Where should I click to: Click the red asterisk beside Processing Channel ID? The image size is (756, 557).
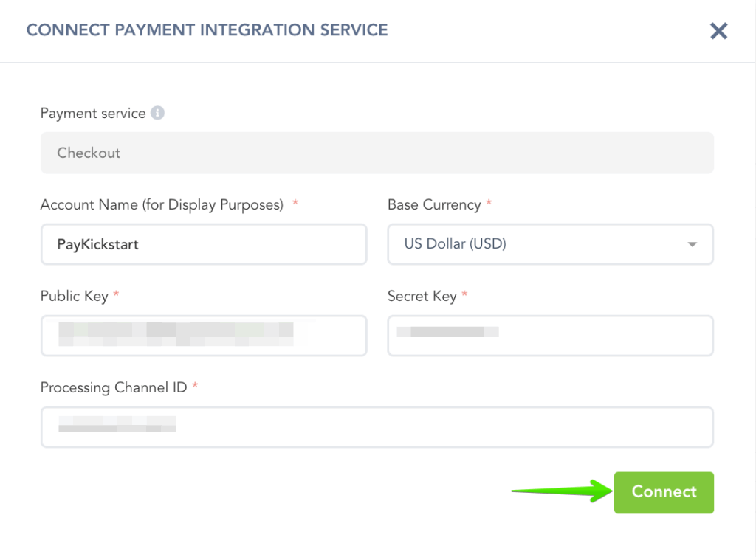tap(196, 387)
